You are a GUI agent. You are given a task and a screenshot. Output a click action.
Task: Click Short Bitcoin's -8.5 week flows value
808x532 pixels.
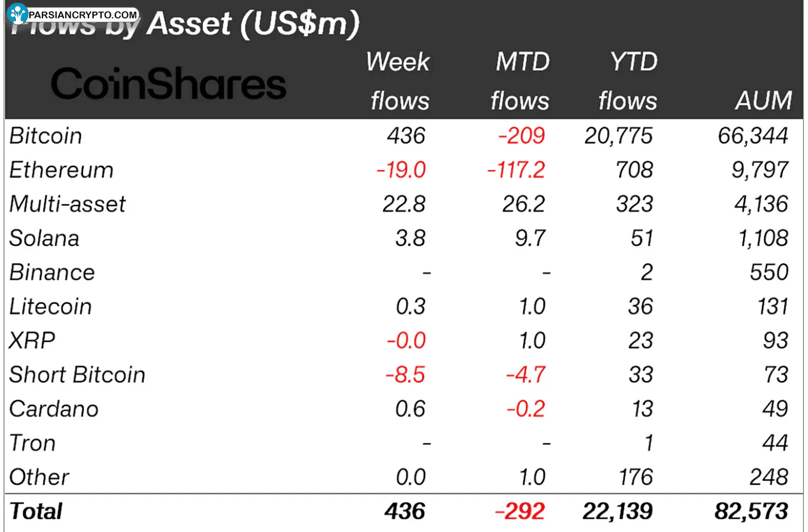(x=405, y=375)
